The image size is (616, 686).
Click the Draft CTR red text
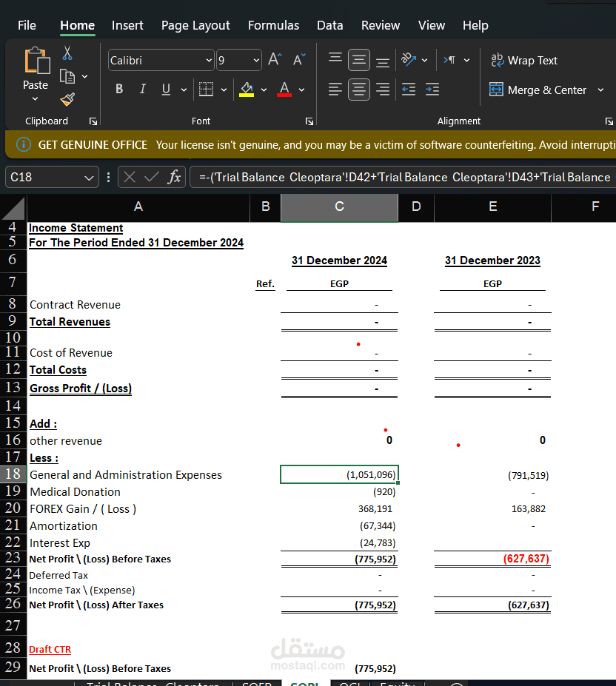[50, 650]
